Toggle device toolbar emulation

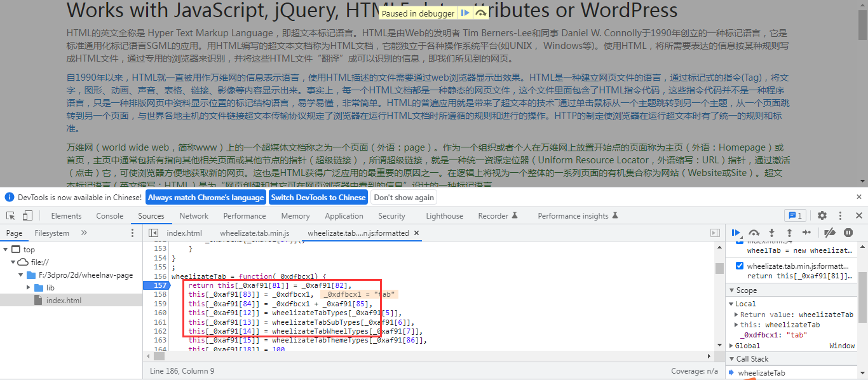click(29, 216)
